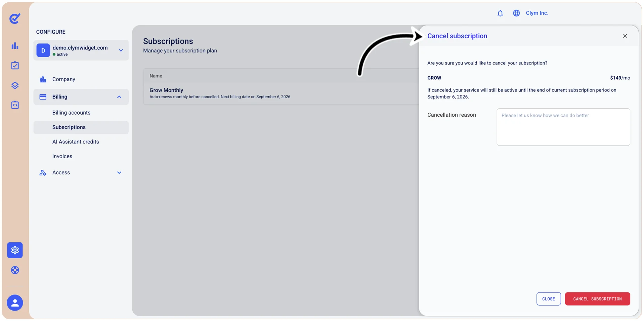Click the Clym Inc. account link
The width and height of the screenshot is (644, 321).
[537, 13]
